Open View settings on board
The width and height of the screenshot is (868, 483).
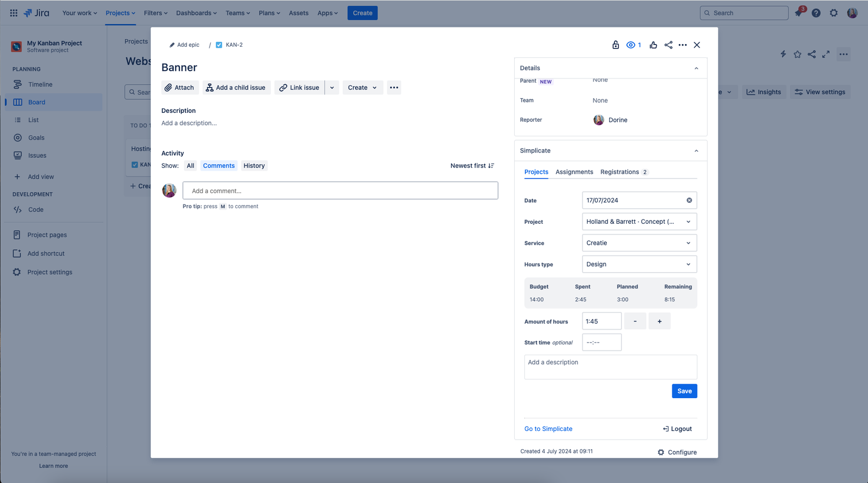pos(820,92)
